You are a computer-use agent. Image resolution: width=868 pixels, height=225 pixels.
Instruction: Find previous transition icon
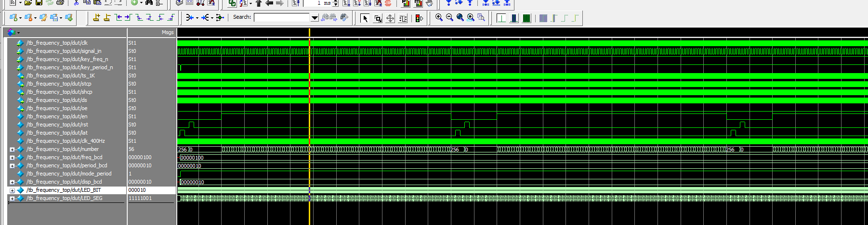click(118, 18)
